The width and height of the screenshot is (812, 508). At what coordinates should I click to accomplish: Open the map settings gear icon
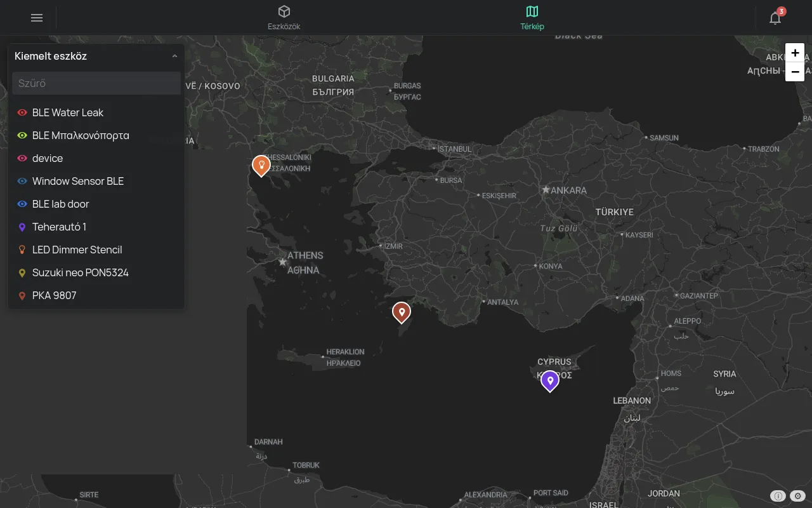pos(798,496)
